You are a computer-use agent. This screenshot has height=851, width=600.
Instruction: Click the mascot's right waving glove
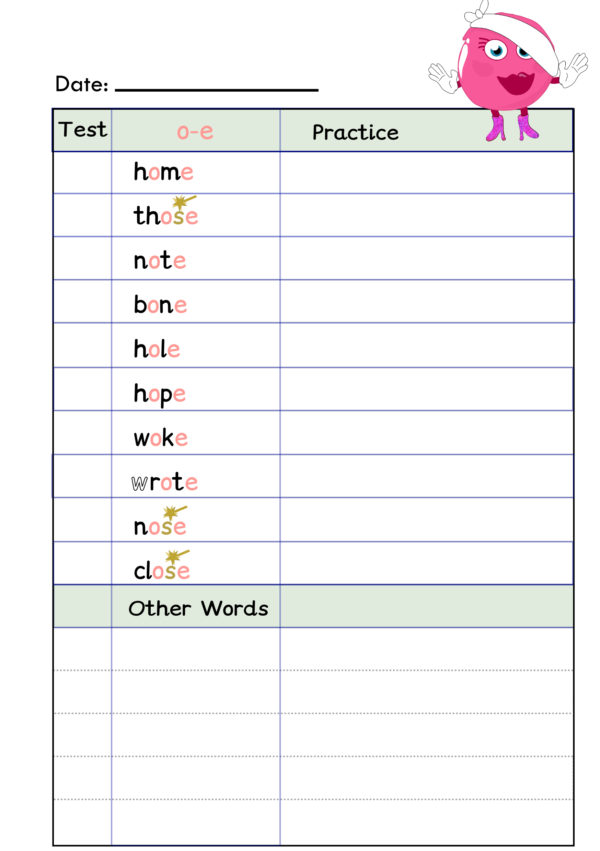pos(573,69)
